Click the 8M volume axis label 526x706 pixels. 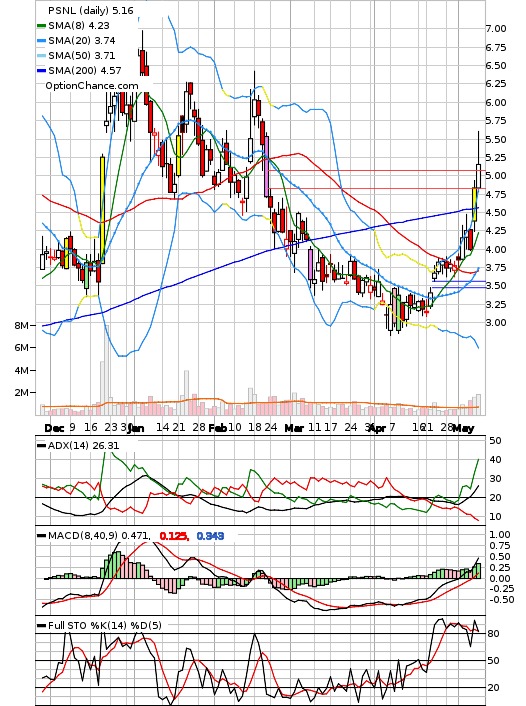[x=21, y=325]
